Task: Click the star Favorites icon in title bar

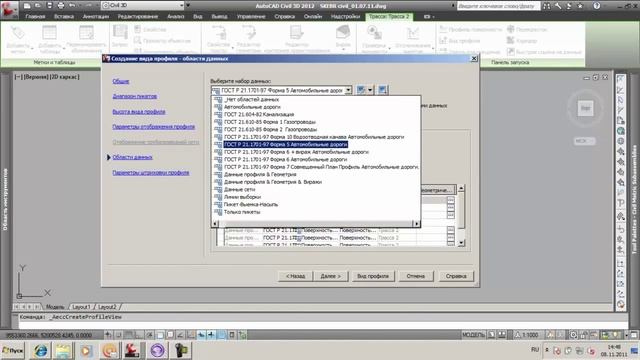Action: 580,6
